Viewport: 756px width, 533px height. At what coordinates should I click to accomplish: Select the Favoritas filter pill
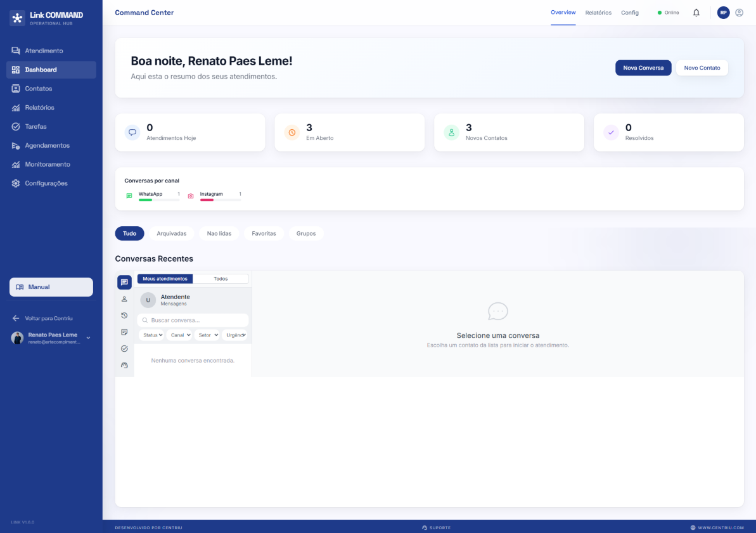(x=264, y=233)
